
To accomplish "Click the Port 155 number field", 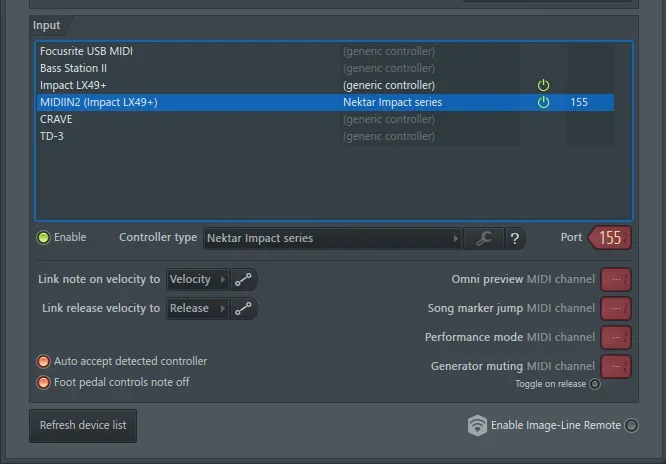I will click(610, 238).
